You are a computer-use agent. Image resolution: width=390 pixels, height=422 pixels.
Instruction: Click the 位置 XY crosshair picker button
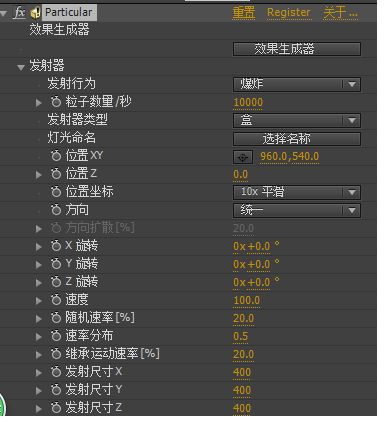(243, 157)
